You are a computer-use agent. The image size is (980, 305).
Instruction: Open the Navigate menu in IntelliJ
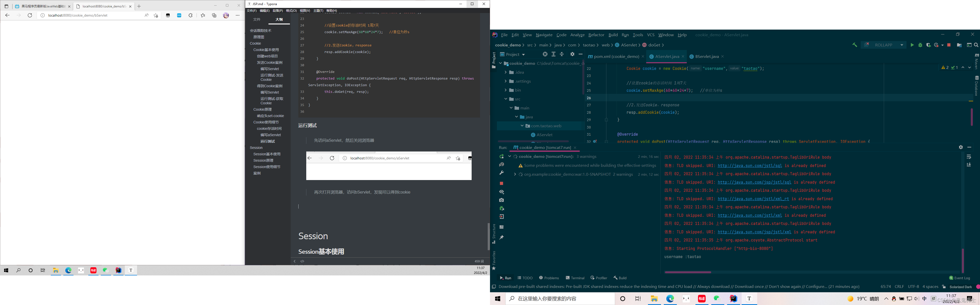click(544, 35)
